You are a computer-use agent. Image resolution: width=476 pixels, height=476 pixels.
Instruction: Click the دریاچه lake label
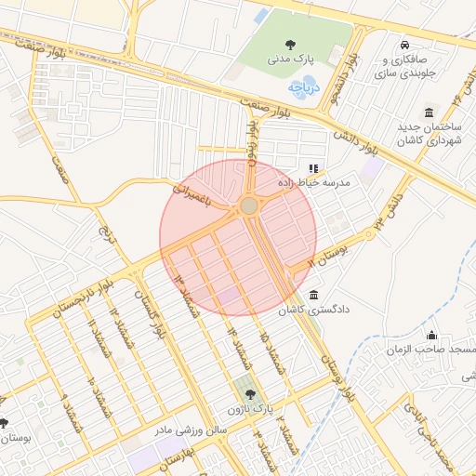click(303, 88)
